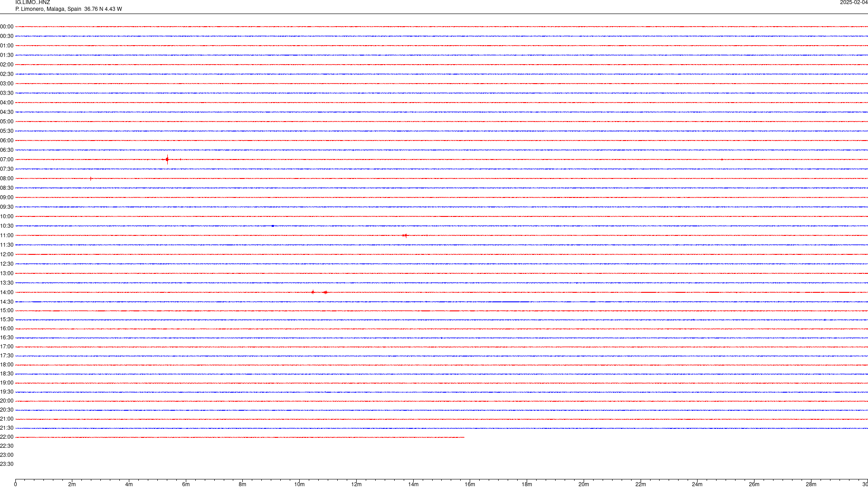Viewport: 868px width, 488px height.
Task: Select the 05:30 time label
Action: coord(7,131)
